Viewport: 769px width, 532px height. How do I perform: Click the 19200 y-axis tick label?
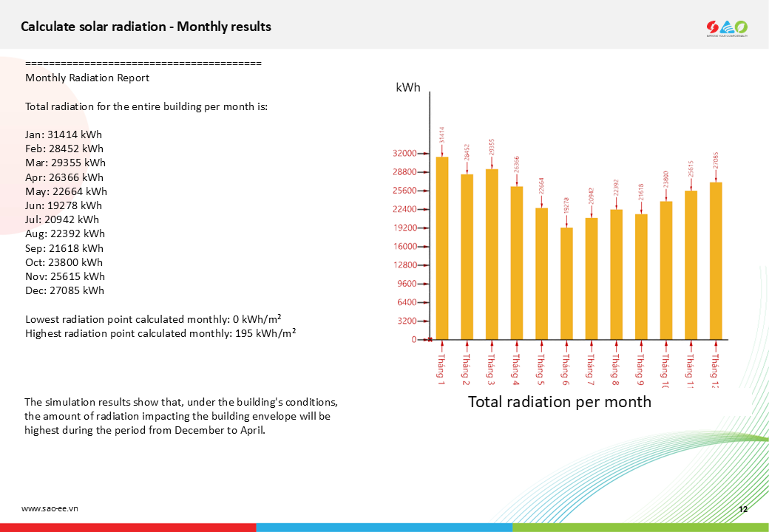[x=404, y=228]
